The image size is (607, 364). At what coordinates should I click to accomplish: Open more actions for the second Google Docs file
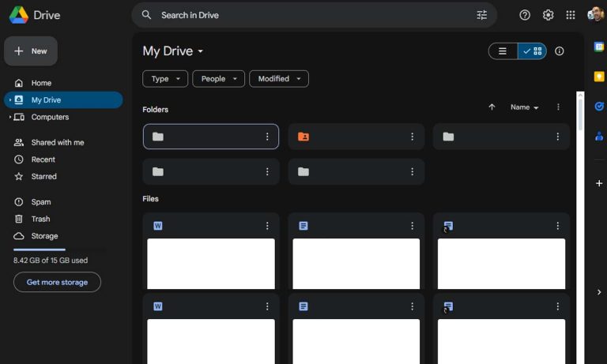(412, 306)
